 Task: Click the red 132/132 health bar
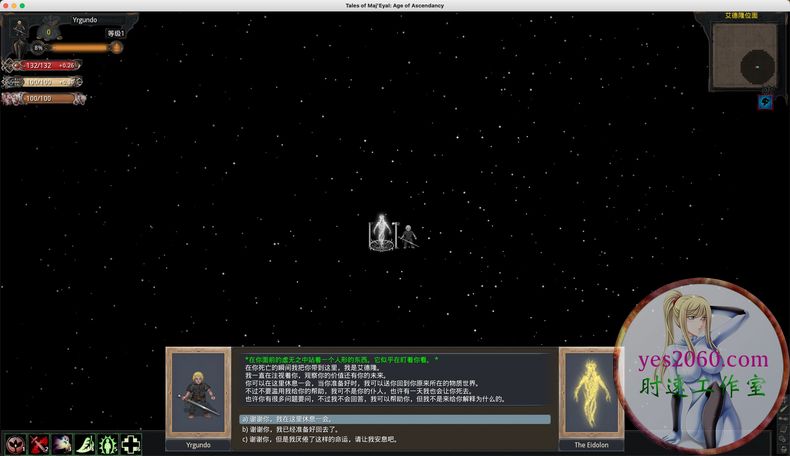coord(44,65)
